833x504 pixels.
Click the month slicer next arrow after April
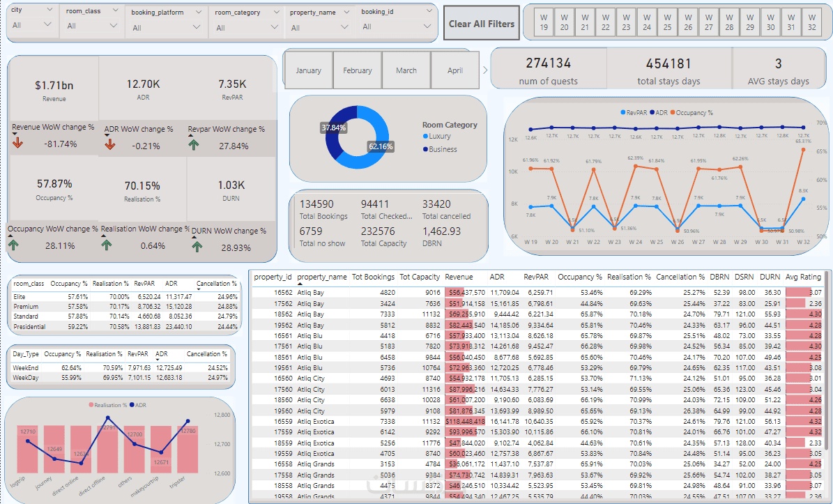point(485,70)
